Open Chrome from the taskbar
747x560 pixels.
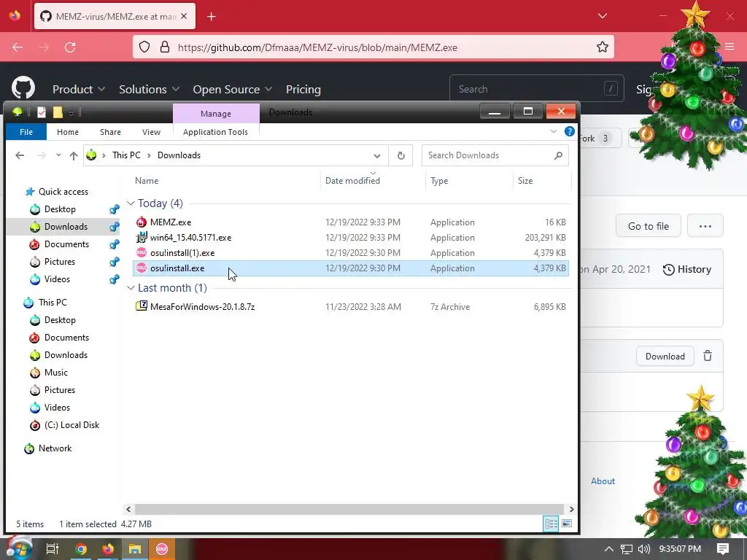81,549
